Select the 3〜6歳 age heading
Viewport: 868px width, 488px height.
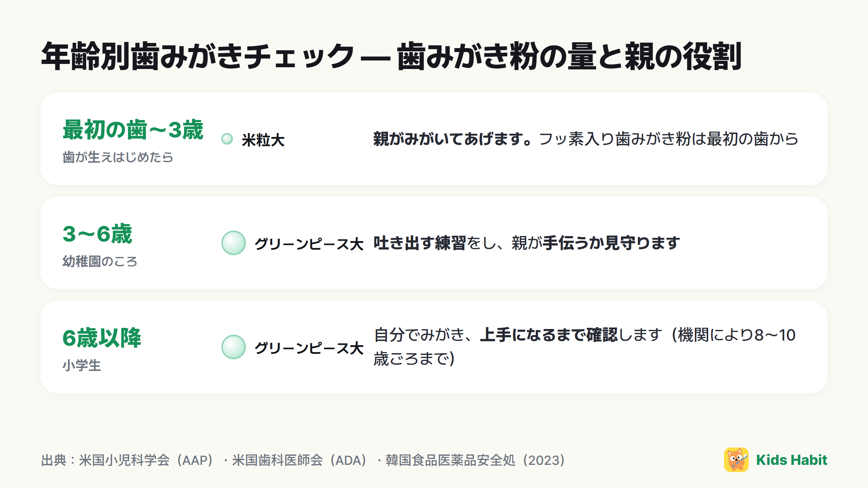pyautogui.click(x=97, y=234)
